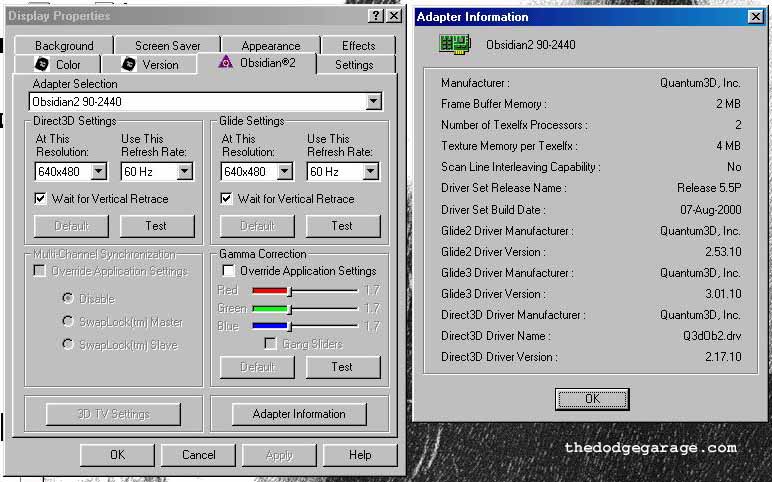Click the '07-Aug-2000' build date value
772x482 pixels.
(x=710, y=210)
